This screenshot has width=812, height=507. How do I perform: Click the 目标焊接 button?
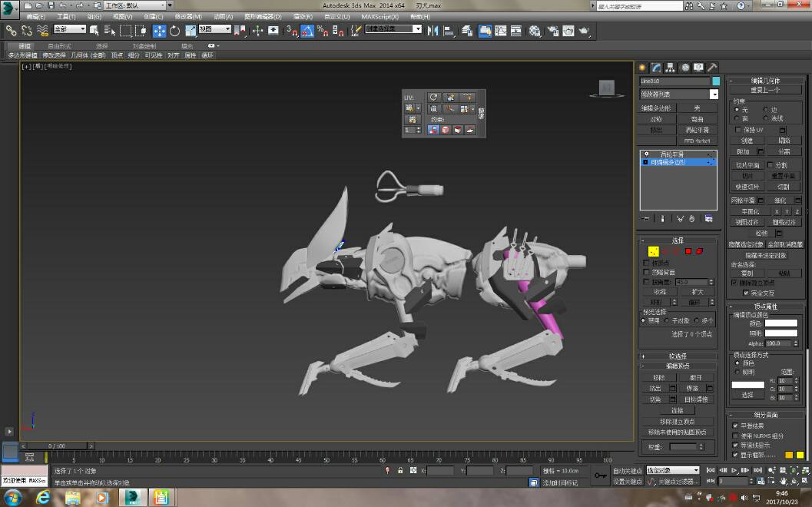click(697, 399)
